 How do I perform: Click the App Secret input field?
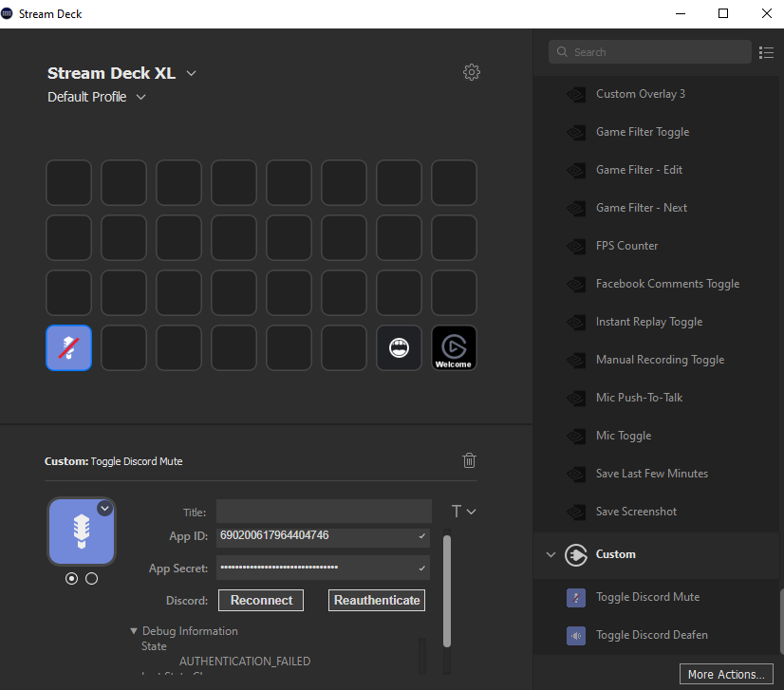coord(323,568)
